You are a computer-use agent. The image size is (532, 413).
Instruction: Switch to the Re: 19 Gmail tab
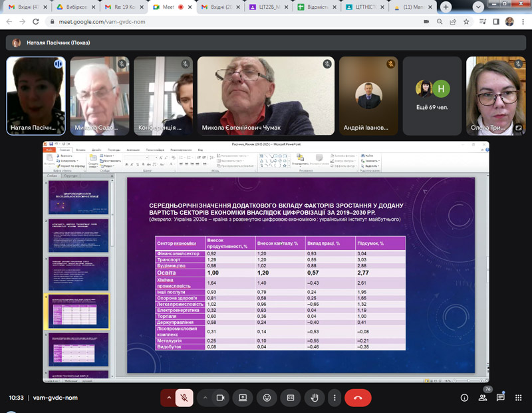coord(122,7)
